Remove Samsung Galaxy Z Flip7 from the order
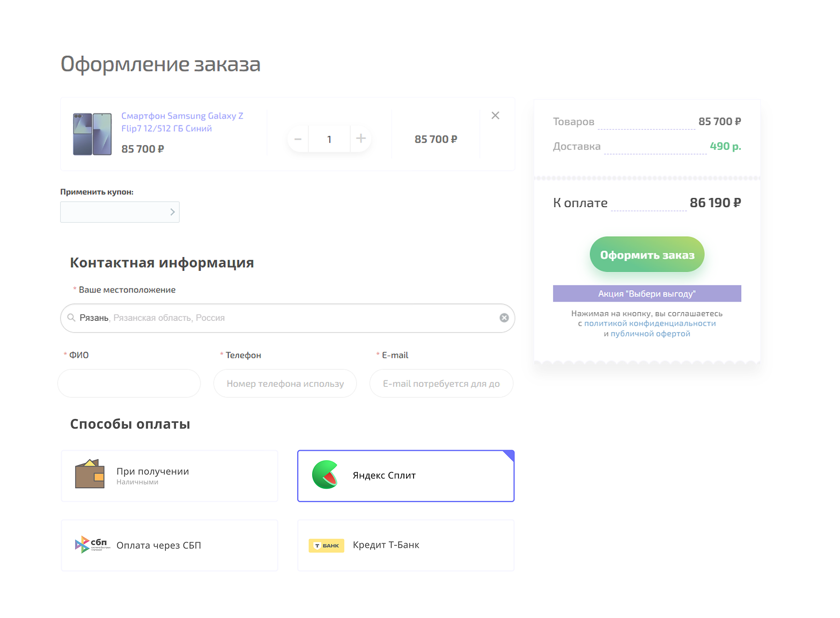This screenshot has height=618, width=840. pos(495,115)
